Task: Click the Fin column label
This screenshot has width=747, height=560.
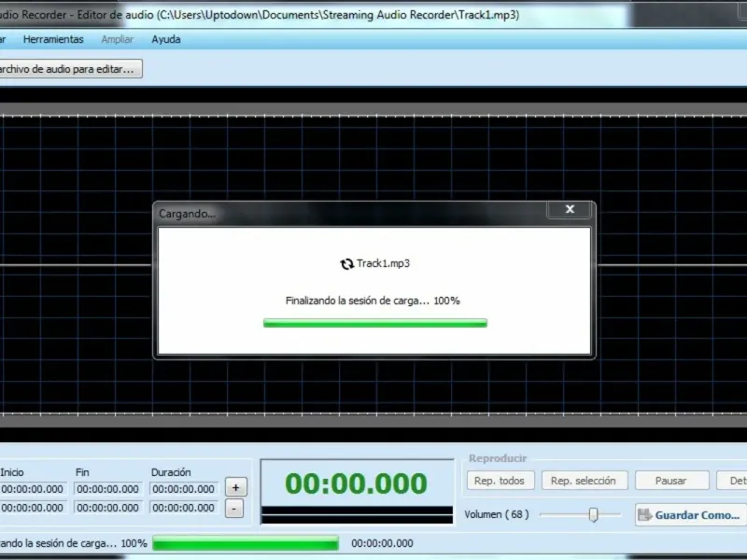Action: point(82,472)
